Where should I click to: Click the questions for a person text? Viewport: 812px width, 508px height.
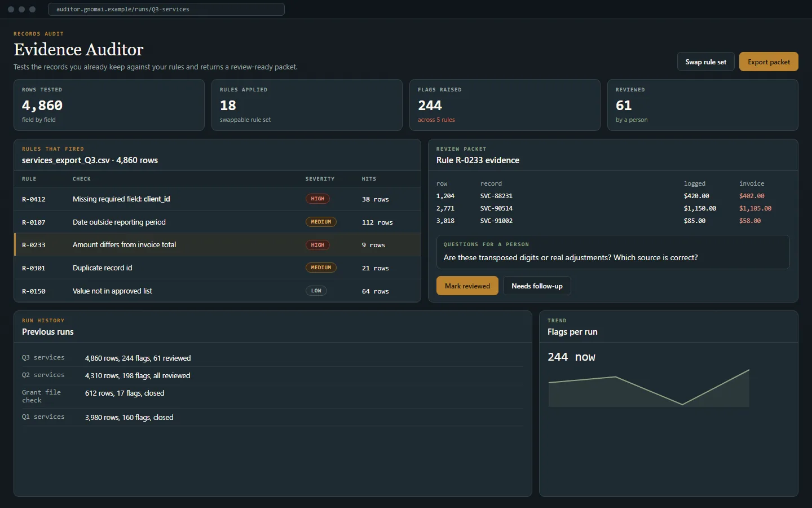[x=571, y=257]
